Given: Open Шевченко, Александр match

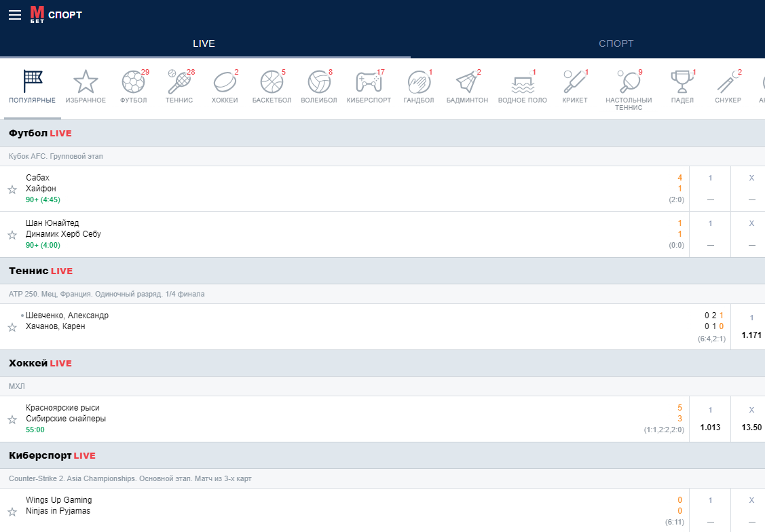Looking at the screenshot, I should 67,315.
